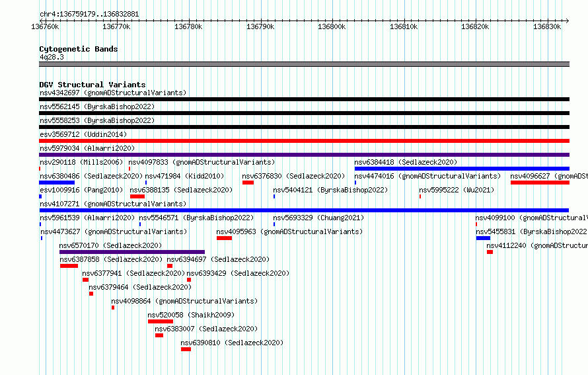Click red bar of esv3569712 variant

tap(304, 141)
